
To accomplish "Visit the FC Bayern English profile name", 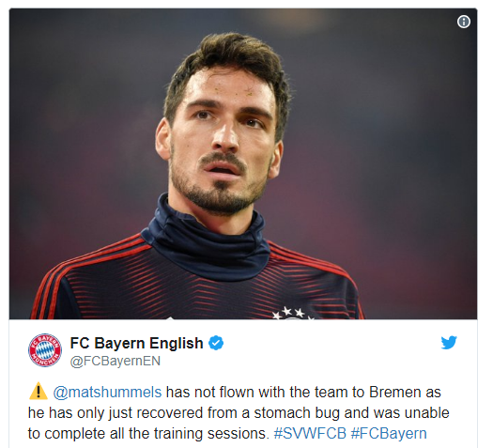I will pos(136,343).
